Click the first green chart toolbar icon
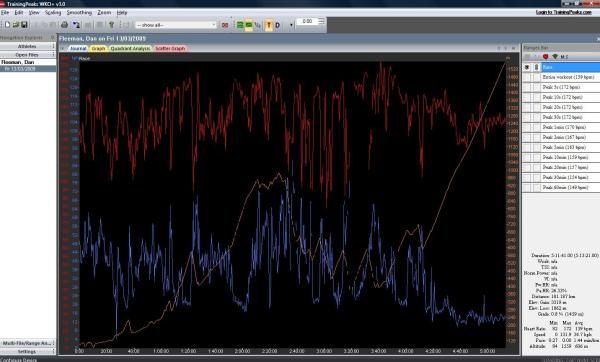Viewport: 600px width, 362px height. [240, 25]
